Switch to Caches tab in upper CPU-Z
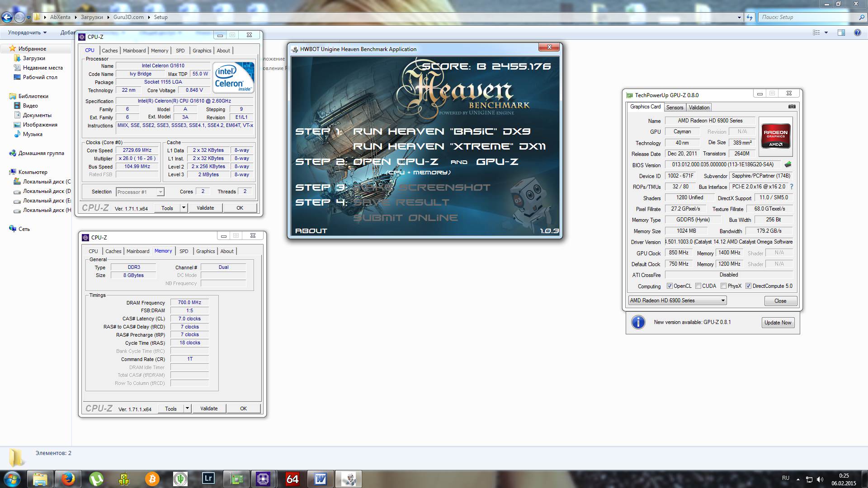Image resolution: width=868 pixels, height=488 pixels. (109, 51)
